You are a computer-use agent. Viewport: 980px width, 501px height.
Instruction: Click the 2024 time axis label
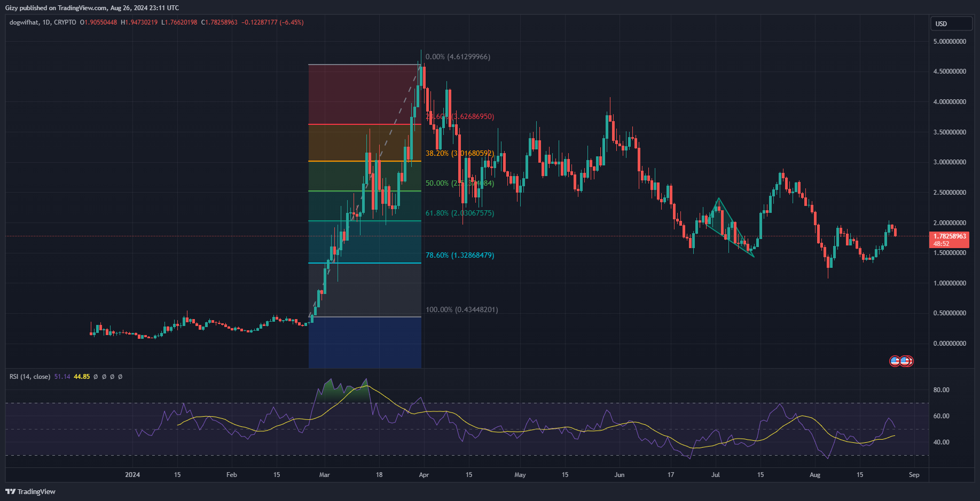[132, 475]
